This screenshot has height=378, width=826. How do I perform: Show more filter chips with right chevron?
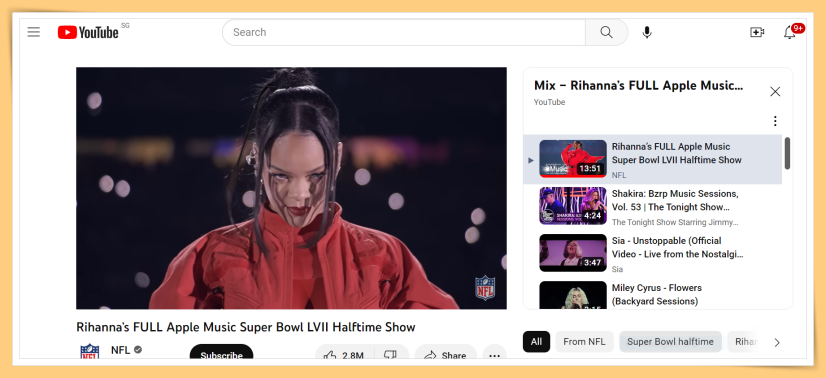tap(777, 342)
